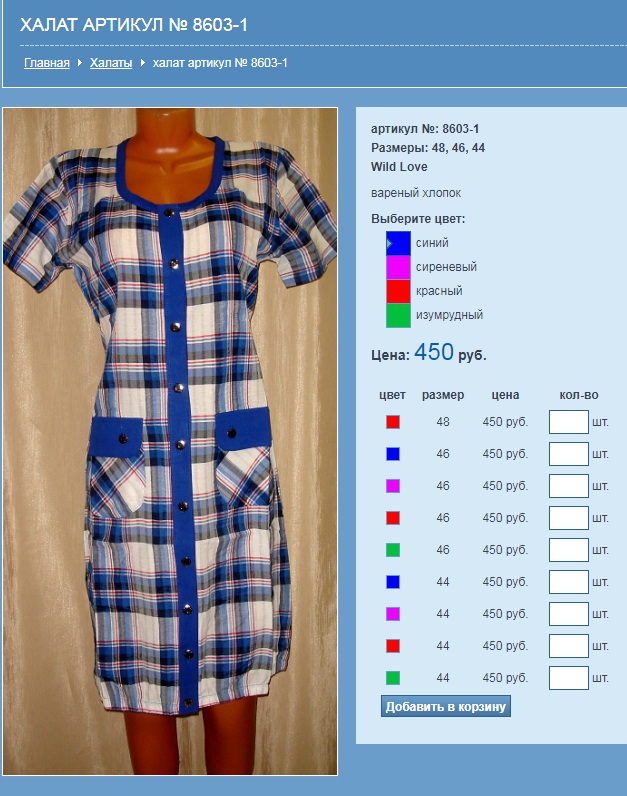Click quantity field for red size 48

click(569, 422)
